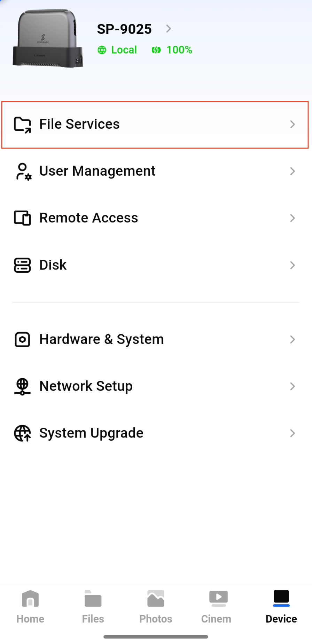The width and height of the screenshot is (312, 644).
Task: Open the Network Setup row chevron
Action: tap(292, 386)
